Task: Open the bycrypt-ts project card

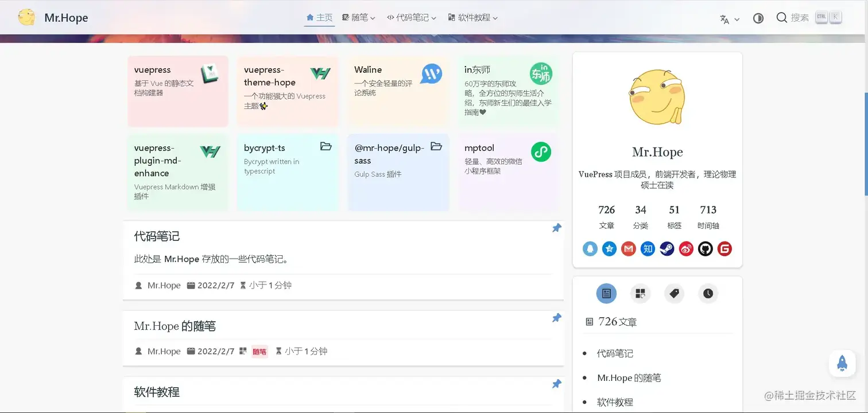Action: 288,173
